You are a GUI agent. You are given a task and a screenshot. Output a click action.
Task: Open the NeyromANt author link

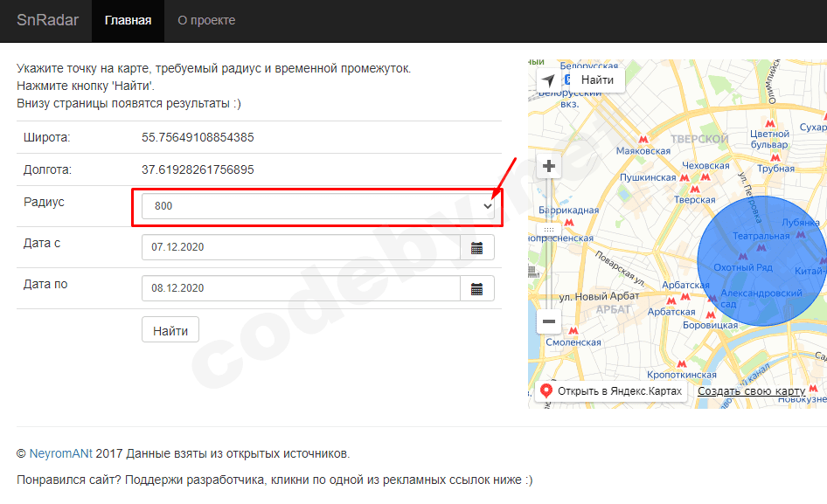click(x=60, y=453)
